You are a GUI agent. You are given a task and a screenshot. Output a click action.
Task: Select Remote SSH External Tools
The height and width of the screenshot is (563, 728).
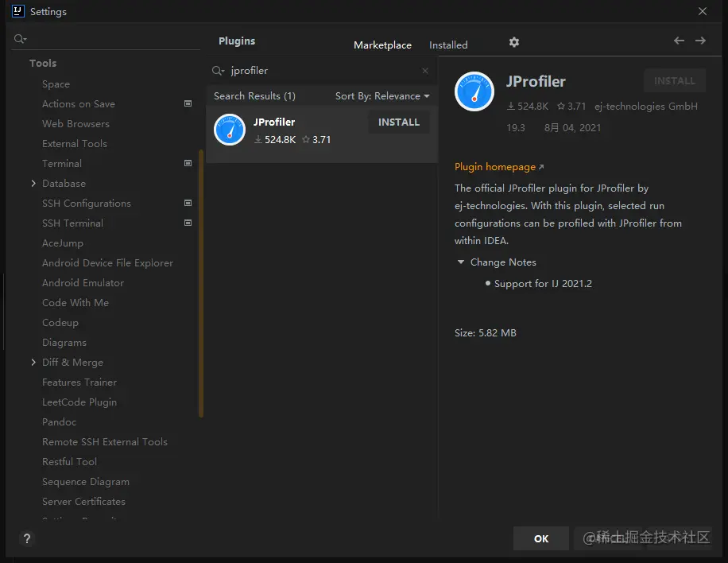click(x=104, y=442)
